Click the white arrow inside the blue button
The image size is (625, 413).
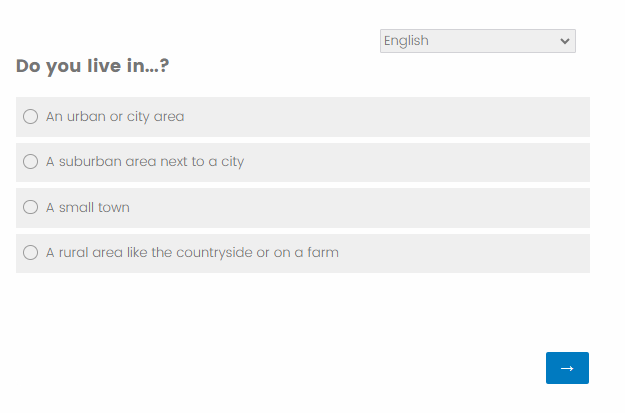567,368
